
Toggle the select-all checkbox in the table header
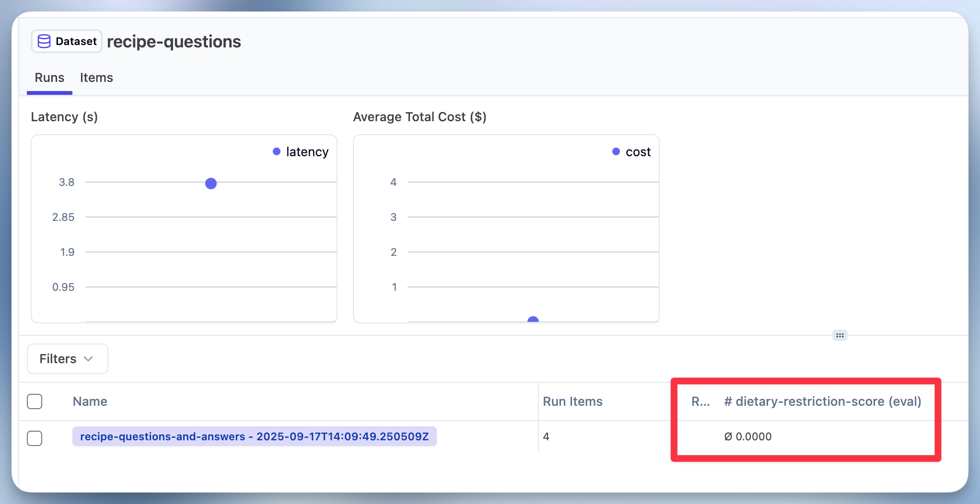34,401
